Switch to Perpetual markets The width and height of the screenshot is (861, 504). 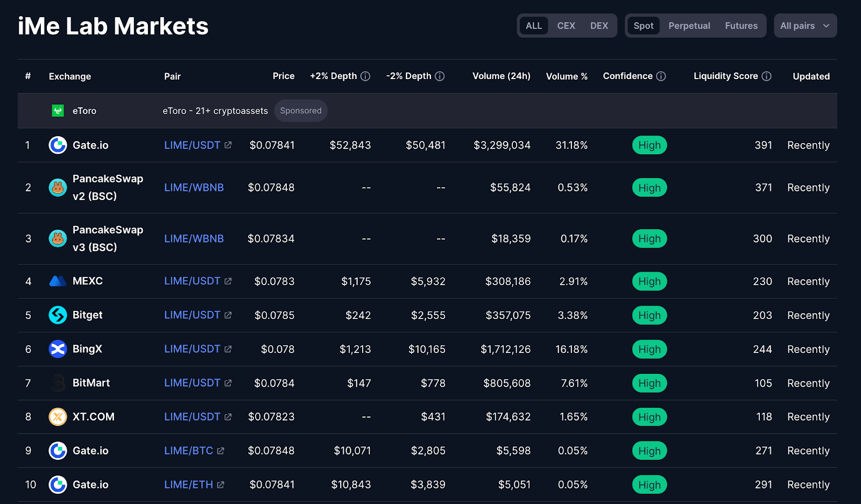click(689, 26)
